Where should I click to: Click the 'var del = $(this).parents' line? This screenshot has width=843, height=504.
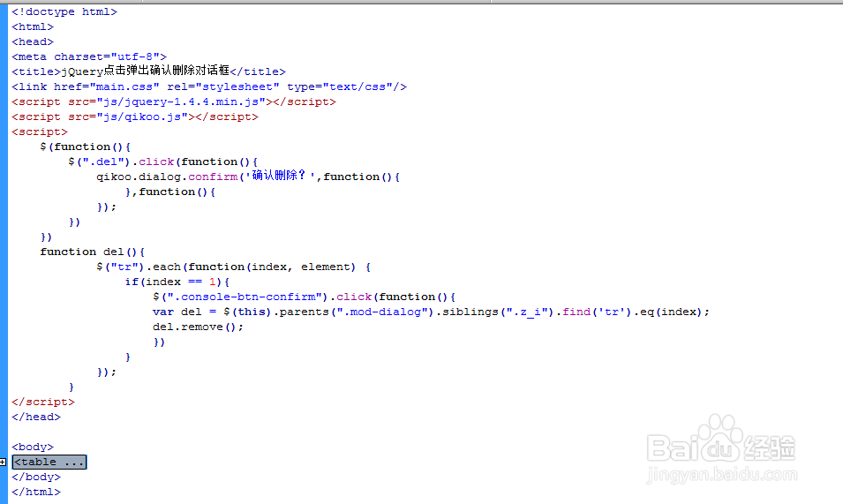pos(431,312)
